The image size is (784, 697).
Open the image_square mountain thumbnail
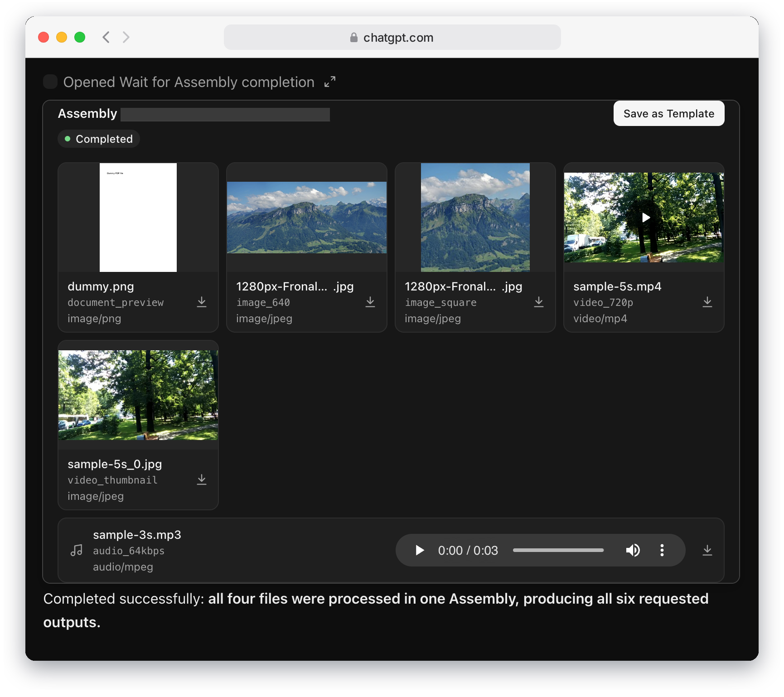pyautogui.click(x=475, y=218)
